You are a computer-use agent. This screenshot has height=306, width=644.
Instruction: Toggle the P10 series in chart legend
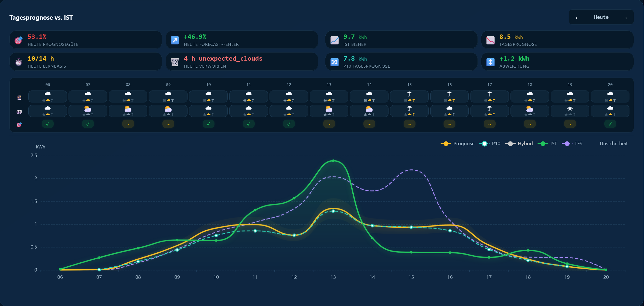[490, 144]
